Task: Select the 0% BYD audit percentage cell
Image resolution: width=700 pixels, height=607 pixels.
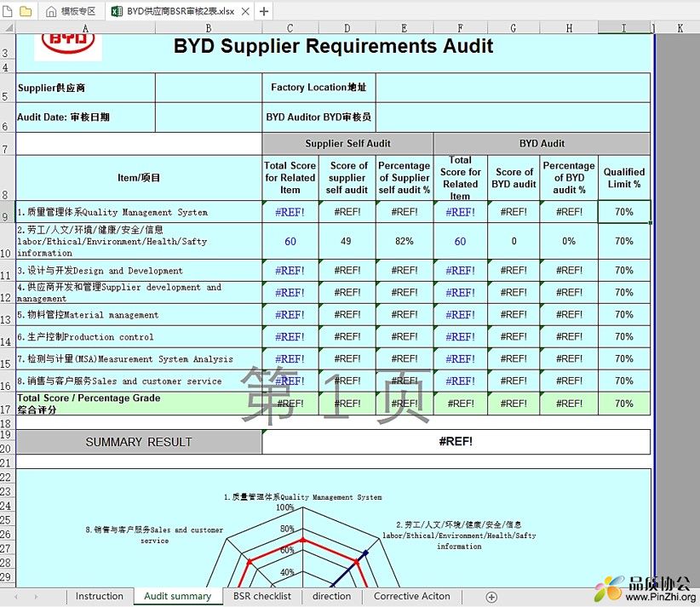Action: [x=569, y=242]
